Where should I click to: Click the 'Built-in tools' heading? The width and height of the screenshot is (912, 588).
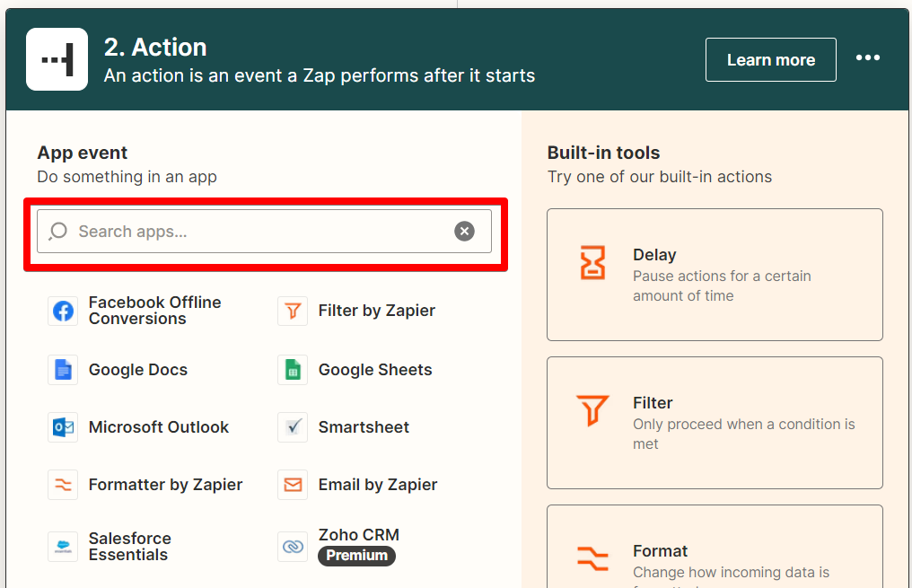(603, 153)
